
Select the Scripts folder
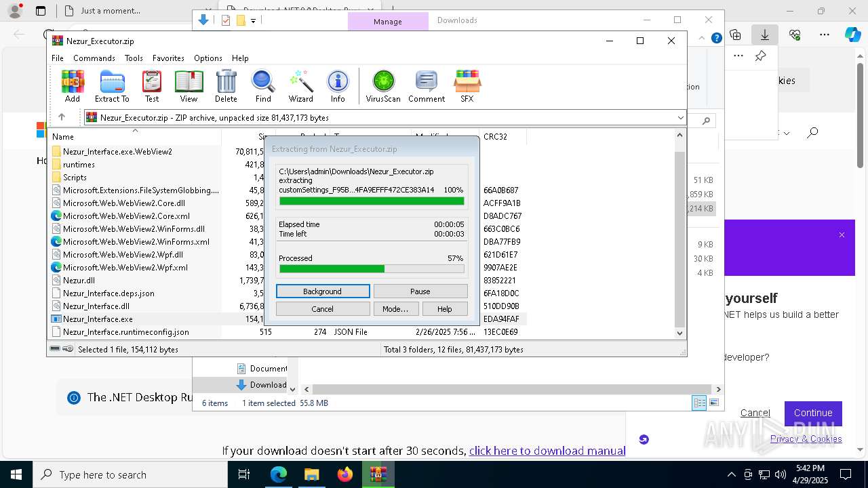point(75,178)
